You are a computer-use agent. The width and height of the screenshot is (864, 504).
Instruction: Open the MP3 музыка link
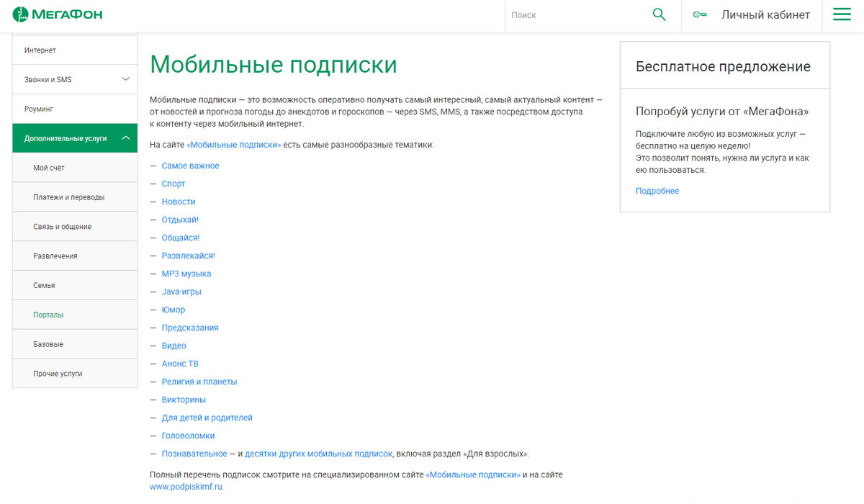click(x=186, y=274)
